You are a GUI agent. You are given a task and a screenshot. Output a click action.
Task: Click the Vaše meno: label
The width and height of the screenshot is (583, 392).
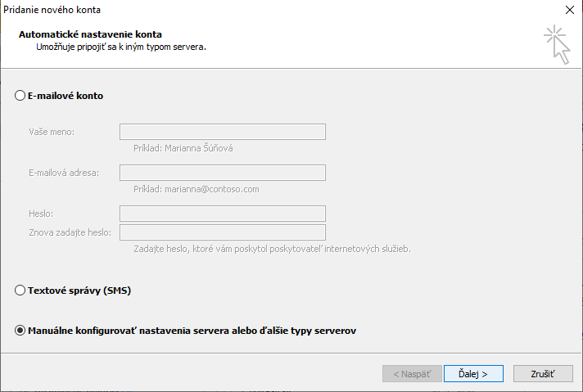52,132
